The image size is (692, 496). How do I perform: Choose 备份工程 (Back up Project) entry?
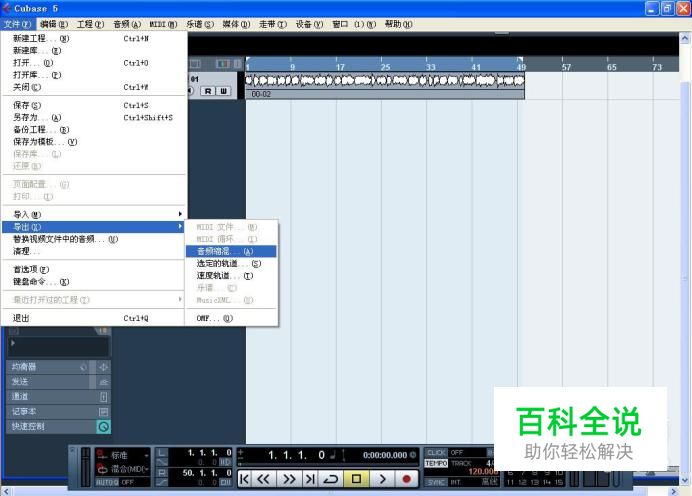point(94,130)
